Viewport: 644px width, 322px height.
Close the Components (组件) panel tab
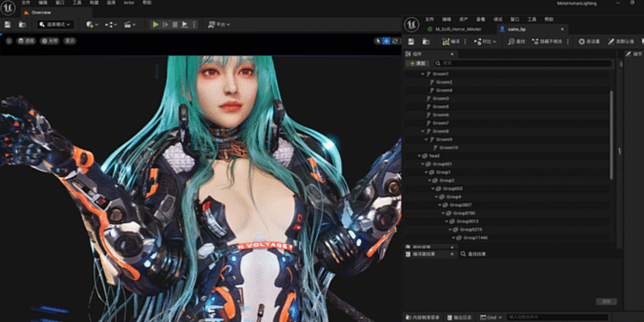tap(452, 53)
